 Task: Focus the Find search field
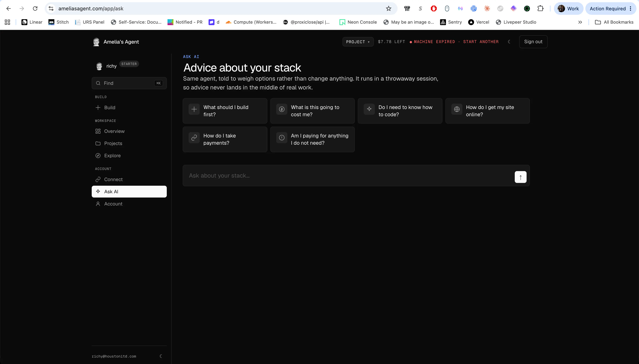point(129,83)
